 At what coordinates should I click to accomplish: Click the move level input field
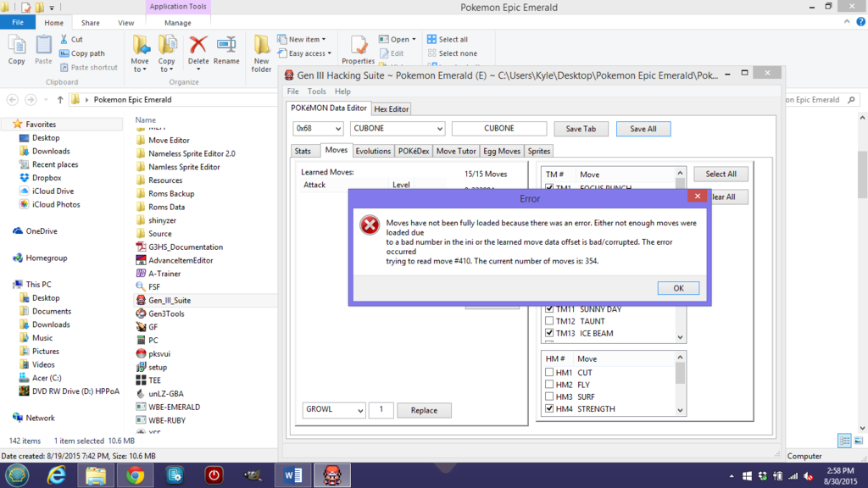[381, 410]
